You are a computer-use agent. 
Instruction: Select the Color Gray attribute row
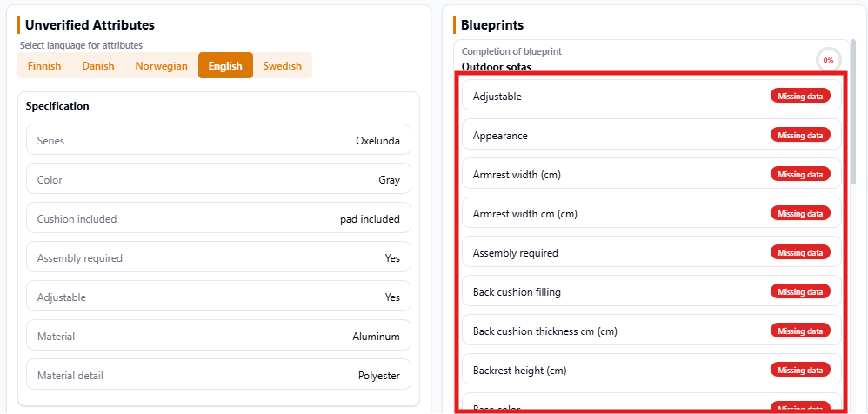[x=218, y=180]
